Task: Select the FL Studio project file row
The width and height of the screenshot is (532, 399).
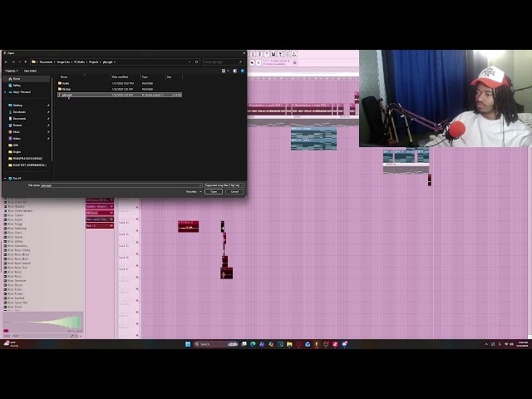Action: pos(120,95)
